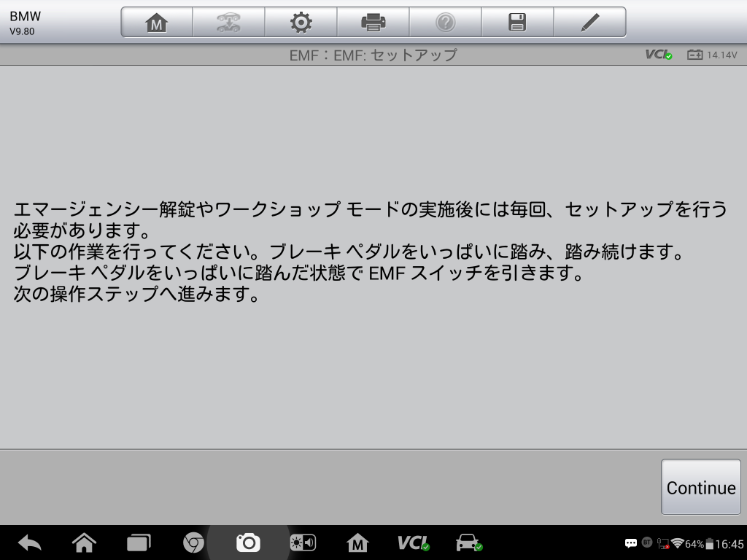Go back using Android back arrow
This screenshot has height=560, width=747.
(29, 543)
